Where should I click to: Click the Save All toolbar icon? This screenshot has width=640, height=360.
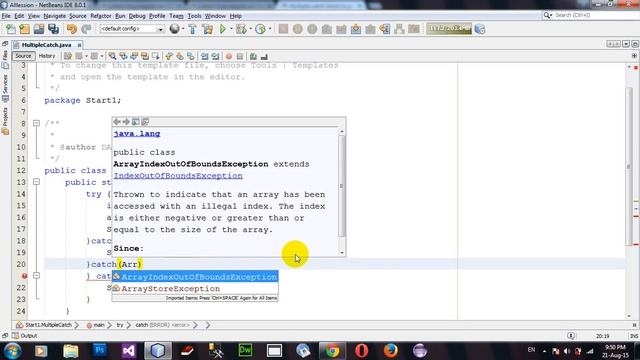point(53,29)
